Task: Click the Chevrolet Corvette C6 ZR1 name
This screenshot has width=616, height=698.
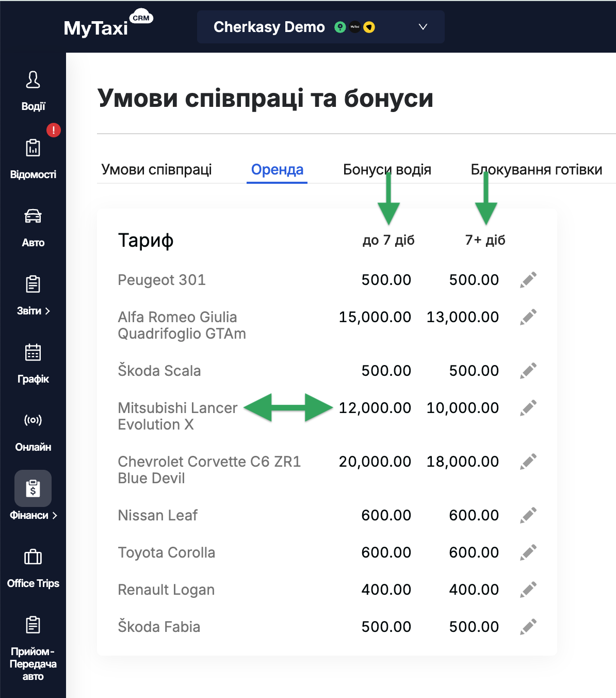Action: click(x=209, y=470)
